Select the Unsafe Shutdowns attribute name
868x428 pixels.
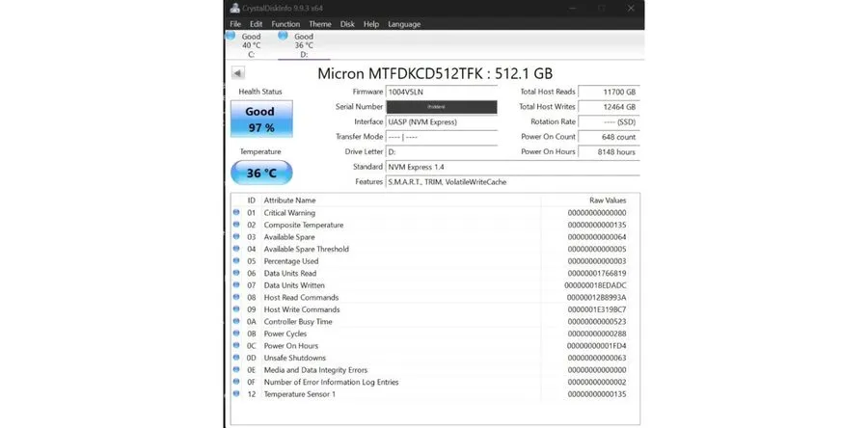point(294,358)
